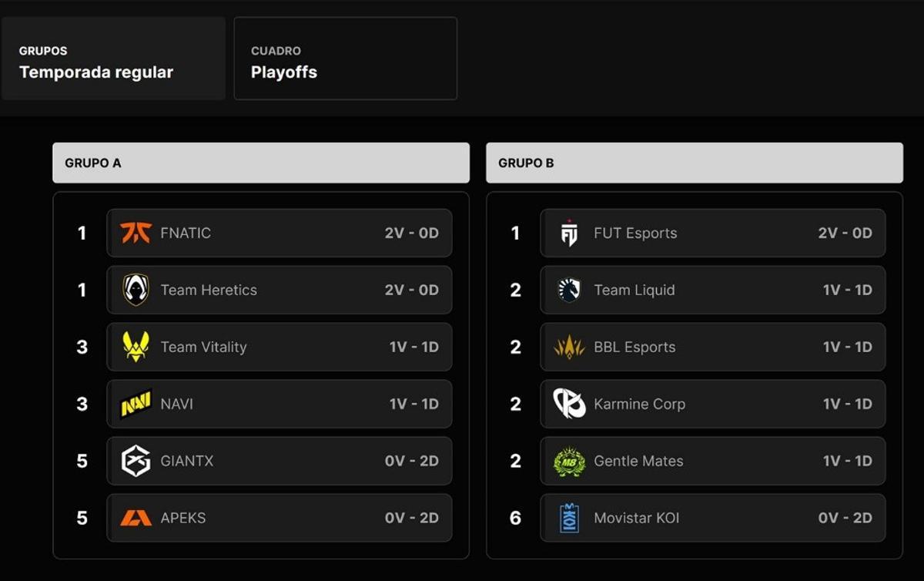924x581 pixels.
Task: Click the BBL Esports crown logo
Action: (569, 347)
